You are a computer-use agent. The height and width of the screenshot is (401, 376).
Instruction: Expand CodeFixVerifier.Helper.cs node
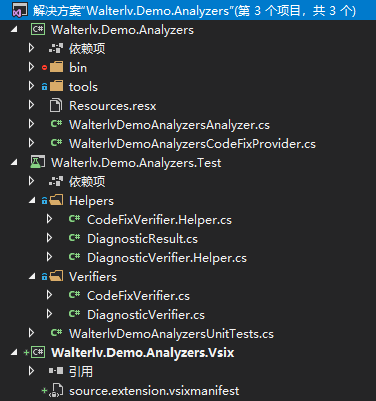coord(49,219)
